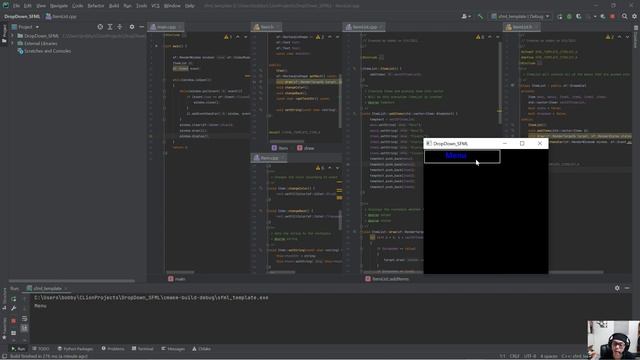Open the Python Packages tool window
Viewport: 640px width, 360px height.
[75, 349]
